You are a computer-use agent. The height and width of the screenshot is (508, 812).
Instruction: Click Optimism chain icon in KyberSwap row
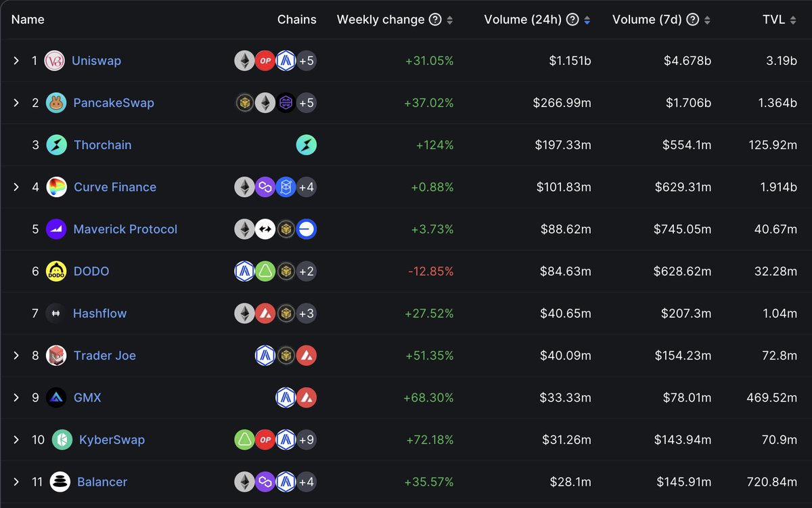pyautogui.click(x=265, y=440)
